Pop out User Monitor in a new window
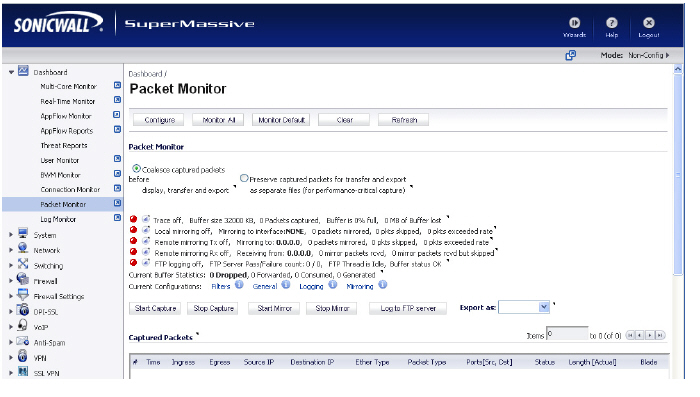The image size is (700, 397). click(117, 159)
